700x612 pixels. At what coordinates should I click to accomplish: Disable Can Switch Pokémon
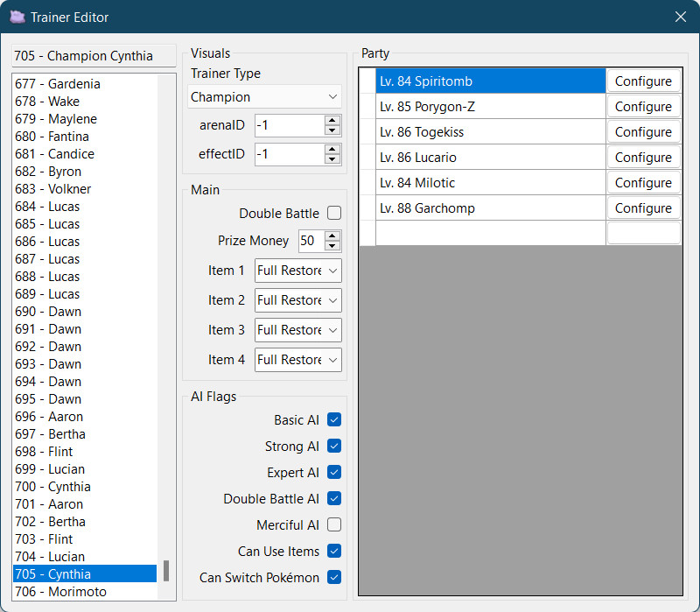333,577
